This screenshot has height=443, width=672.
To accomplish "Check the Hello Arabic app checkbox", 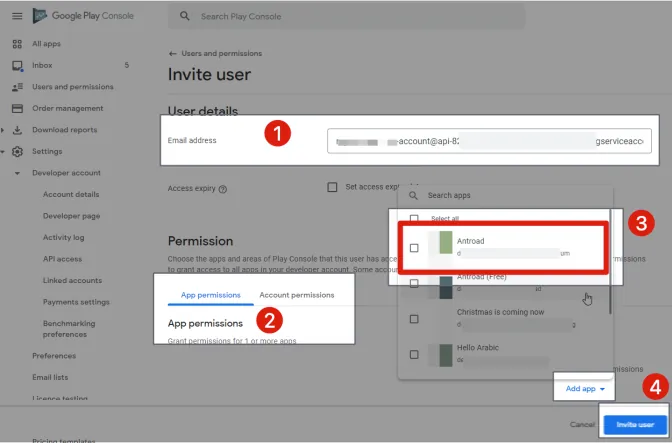I will [x=414, y=354].
